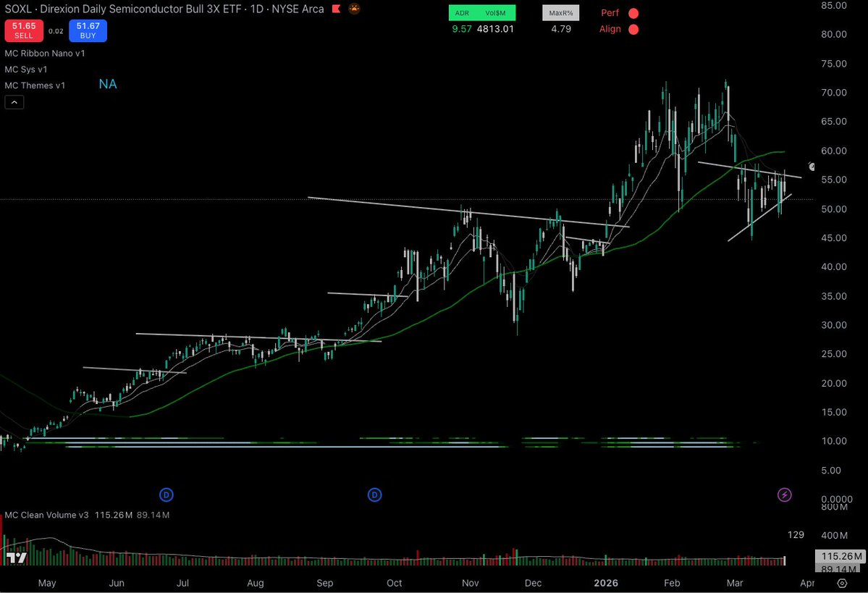Click the small alarm clock icon near 57.00
Screen dimensions: 868x593
coord(812,166)
